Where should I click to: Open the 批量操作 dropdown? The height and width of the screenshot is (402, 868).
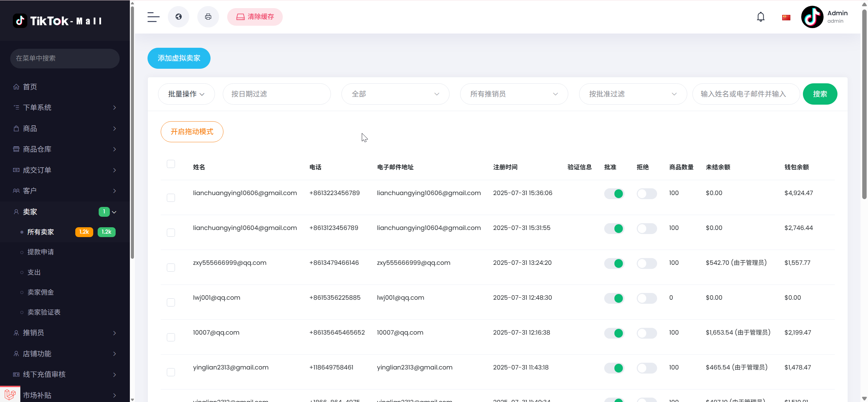click(x=186, y=94)
